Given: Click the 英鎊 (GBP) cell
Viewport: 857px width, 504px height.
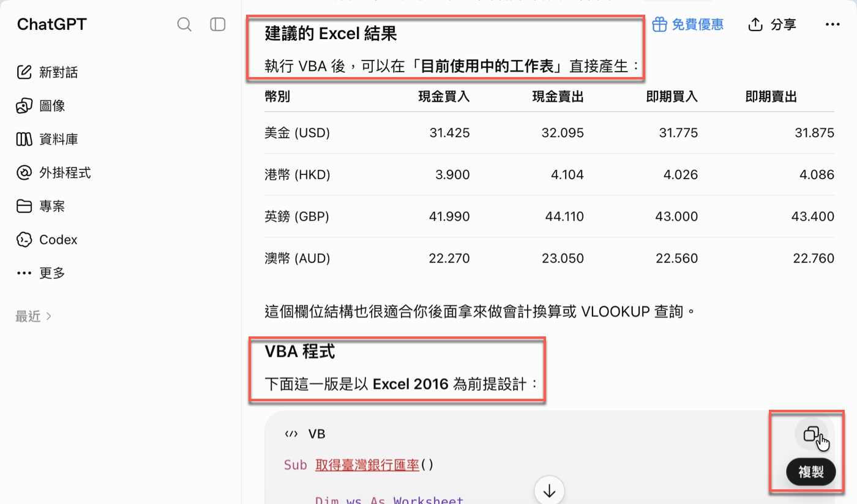Looking at the screenshot, I should point(297,217).
